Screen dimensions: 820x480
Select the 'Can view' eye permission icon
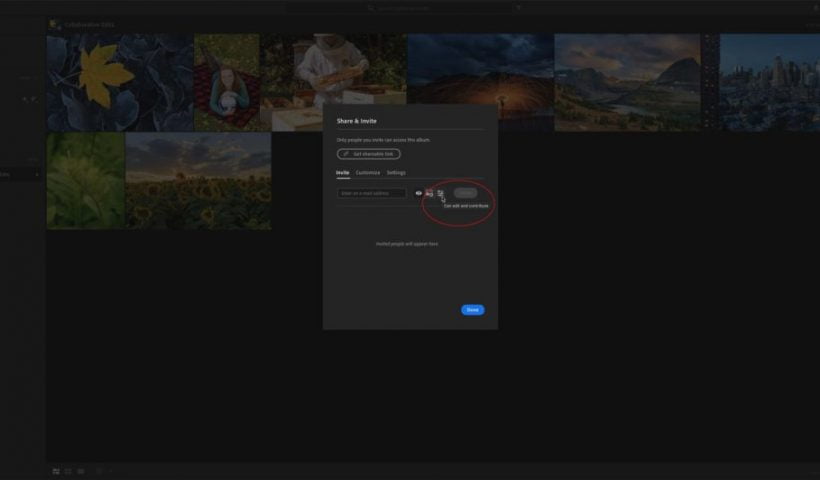point(418,193)
